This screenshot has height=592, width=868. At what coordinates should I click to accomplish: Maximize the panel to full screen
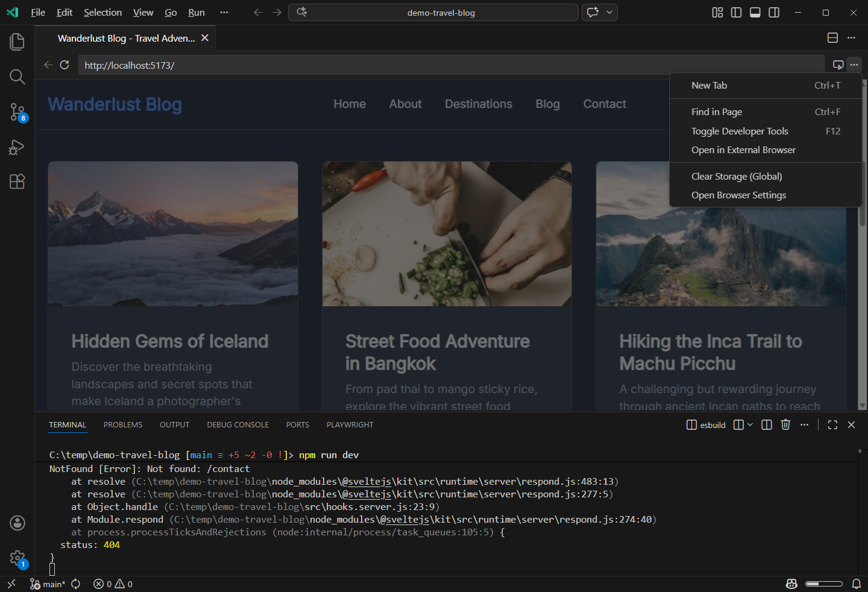pos(832,424)
